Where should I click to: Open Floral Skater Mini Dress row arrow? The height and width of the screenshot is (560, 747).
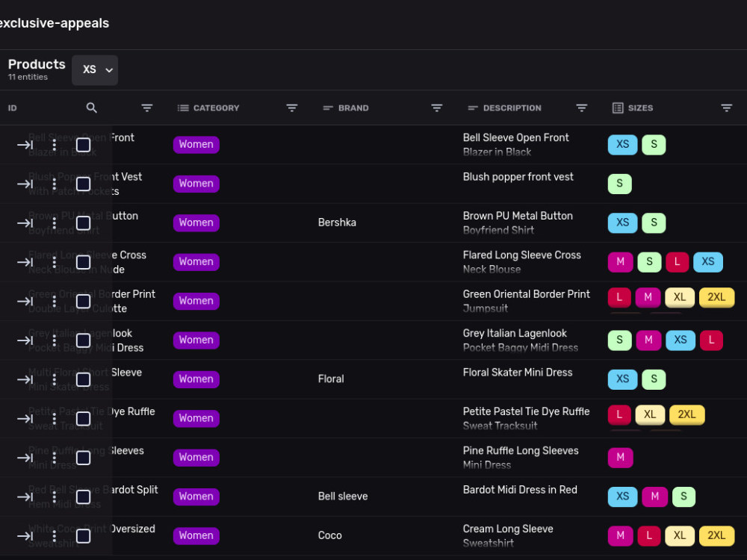tap(25, 379)
